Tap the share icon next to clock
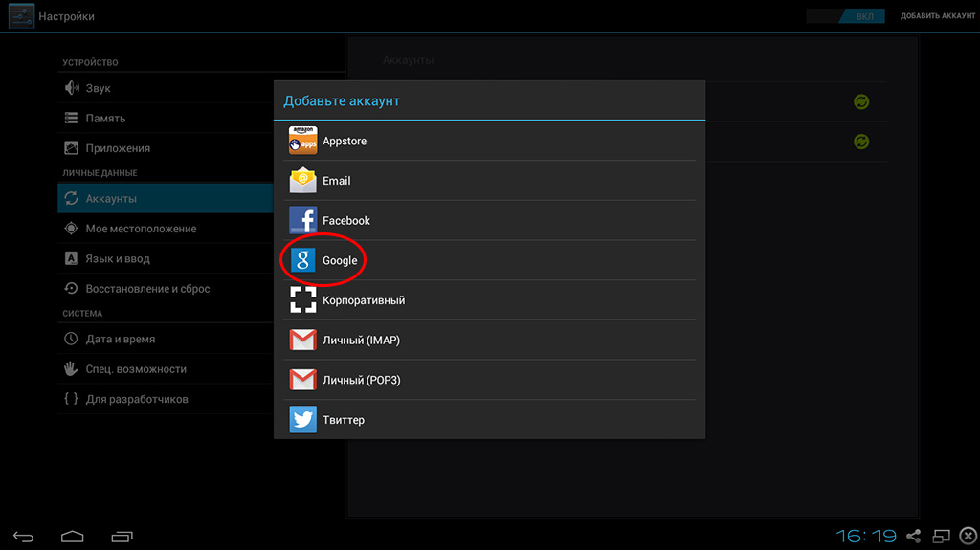 (914, 536)
